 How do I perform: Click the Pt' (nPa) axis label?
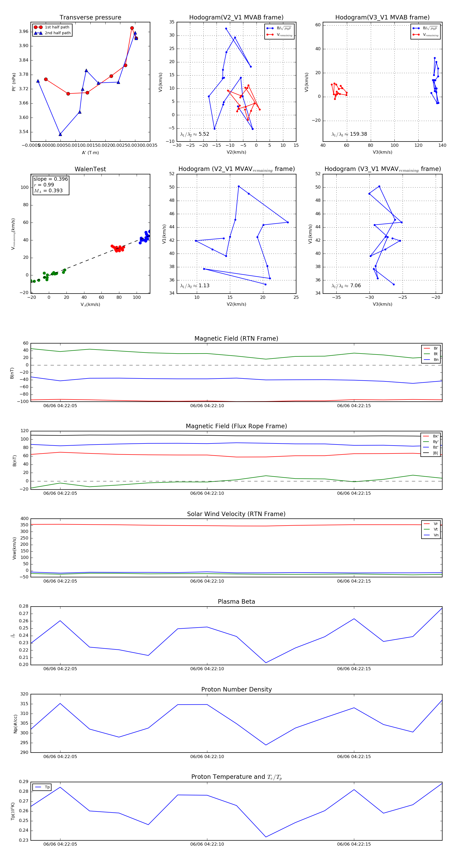point(14,82)
